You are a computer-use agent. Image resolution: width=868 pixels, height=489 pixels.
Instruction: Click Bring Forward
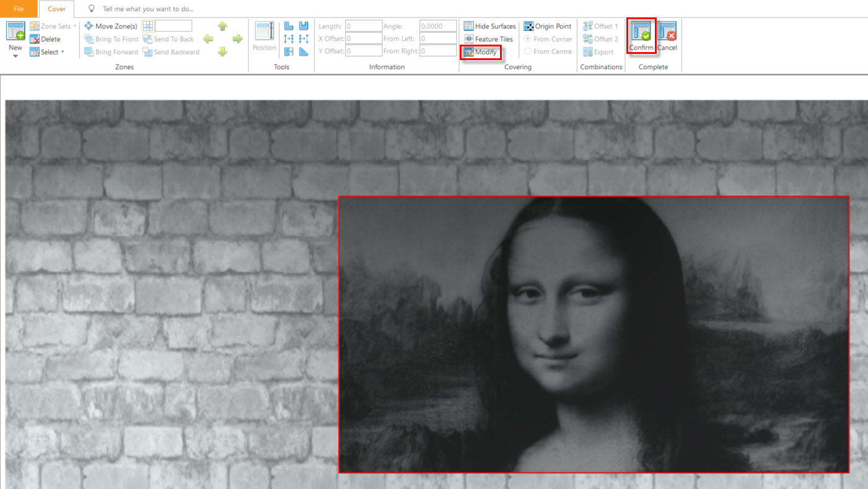pos(111,52)
